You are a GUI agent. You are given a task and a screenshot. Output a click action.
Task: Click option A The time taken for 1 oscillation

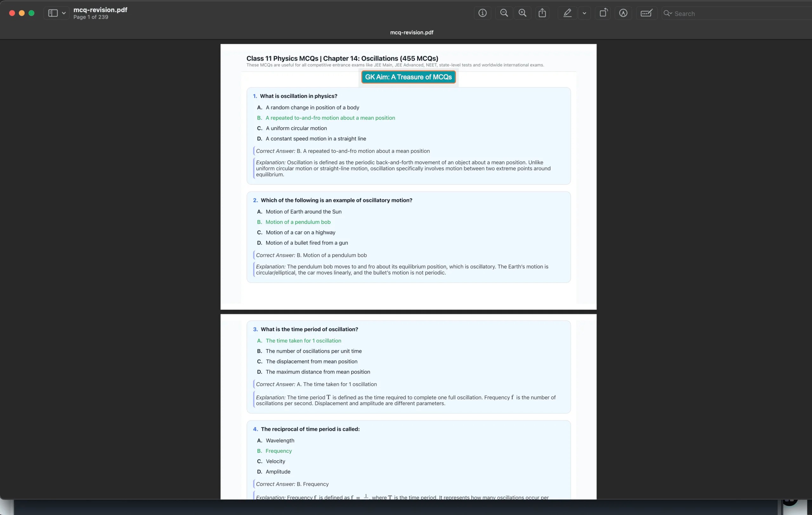[x=303, y=340]
